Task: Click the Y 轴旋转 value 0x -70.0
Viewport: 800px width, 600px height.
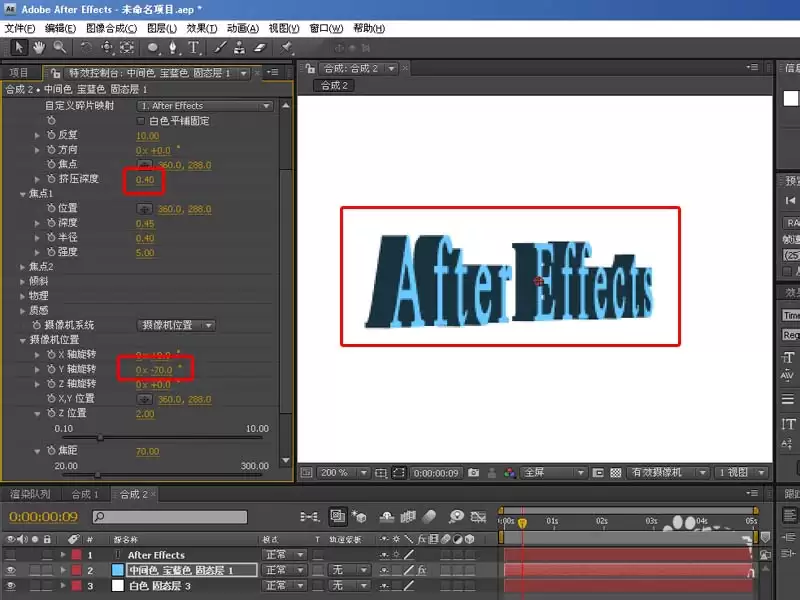Action: click(154, 370)
